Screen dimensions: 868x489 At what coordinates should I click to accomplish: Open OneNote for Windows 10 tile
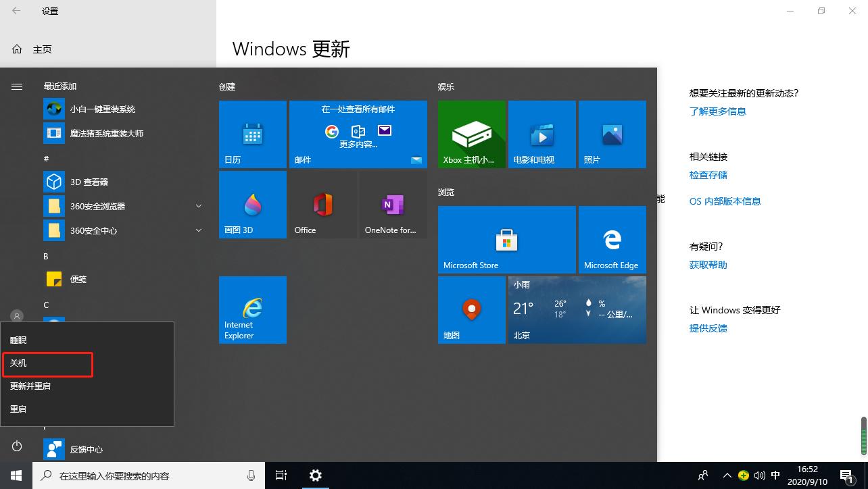point(392,204)
